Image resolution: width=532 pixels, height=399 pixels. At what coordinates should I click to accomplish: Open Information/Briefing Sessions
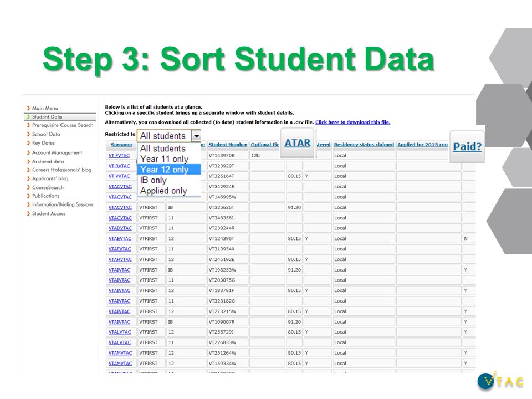(x=63, y=204)
